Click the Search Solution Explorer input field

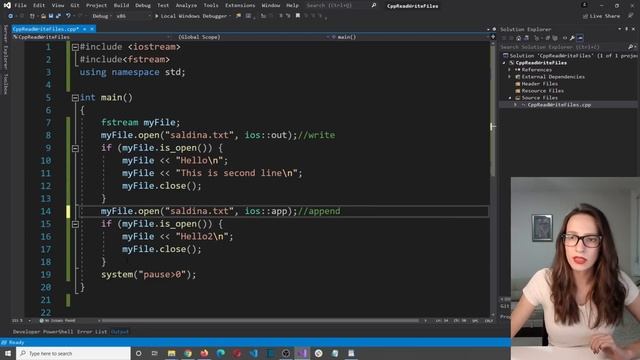tap(563, 47)
